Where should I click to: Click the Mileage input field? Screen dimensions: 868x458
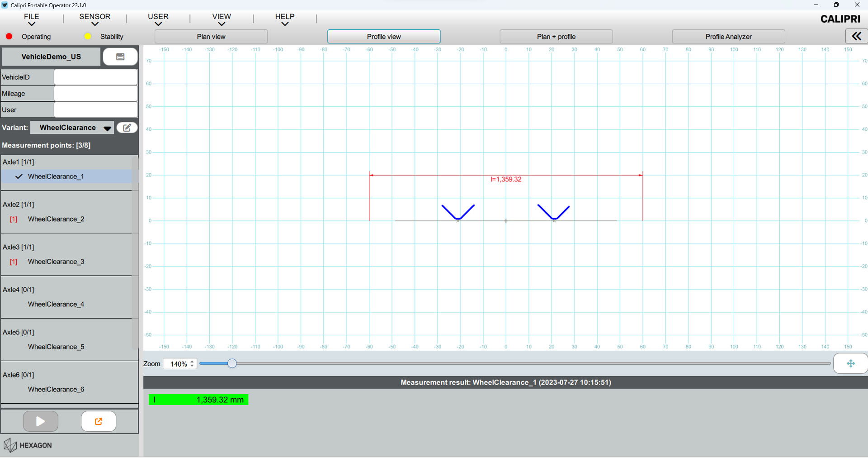96,93
